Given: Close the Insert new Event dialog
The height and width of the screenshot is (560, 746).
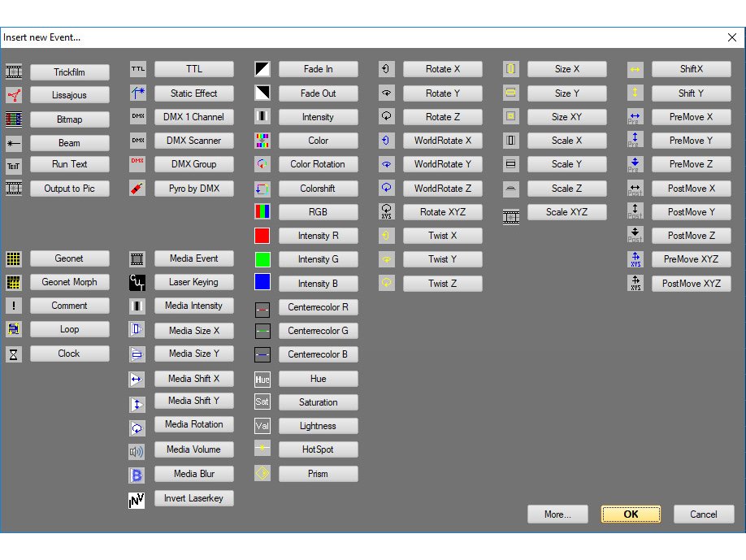Looking at the screenshot, I should (731, 37).
